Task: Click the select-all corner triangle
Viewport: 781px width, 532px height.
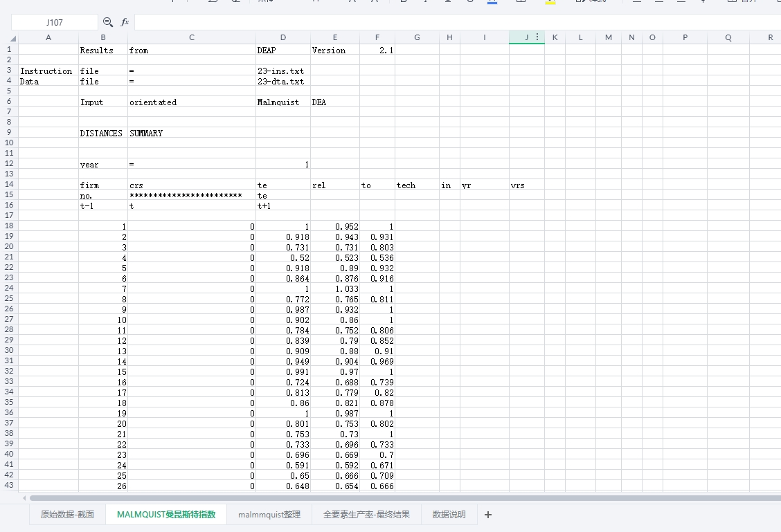Action: (x=13, y=38)
